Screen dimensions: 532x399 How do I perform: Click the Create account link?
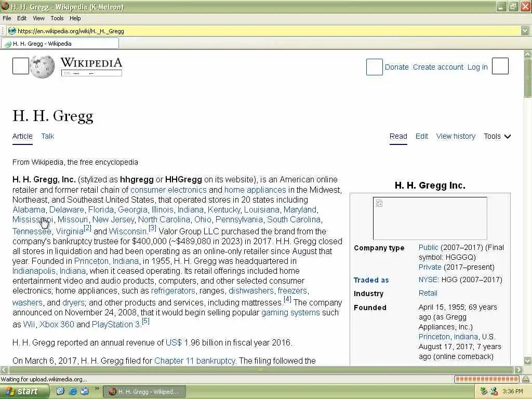[438, 67]
